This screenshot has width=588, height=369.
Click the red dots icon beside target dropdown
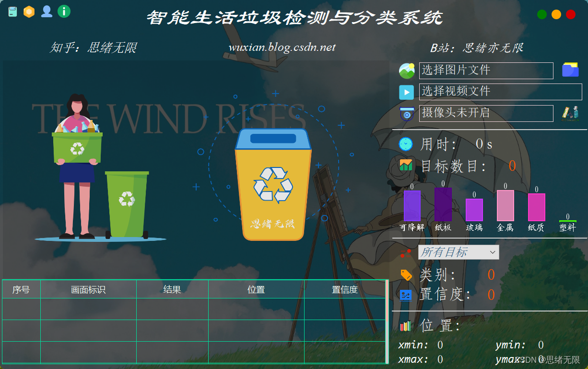tap(406, 253)
